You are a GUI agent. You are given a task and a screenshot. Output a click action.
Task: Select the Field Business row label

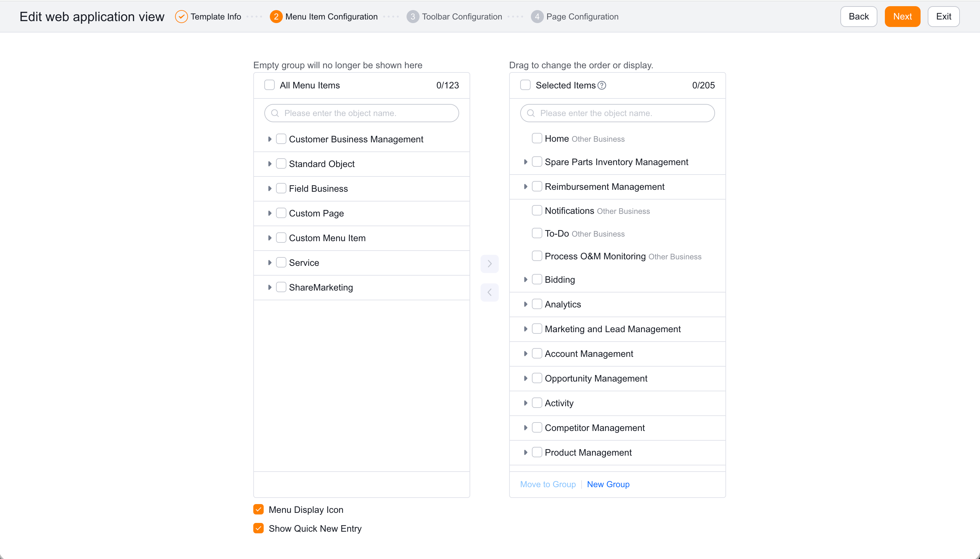pos(318,188)
